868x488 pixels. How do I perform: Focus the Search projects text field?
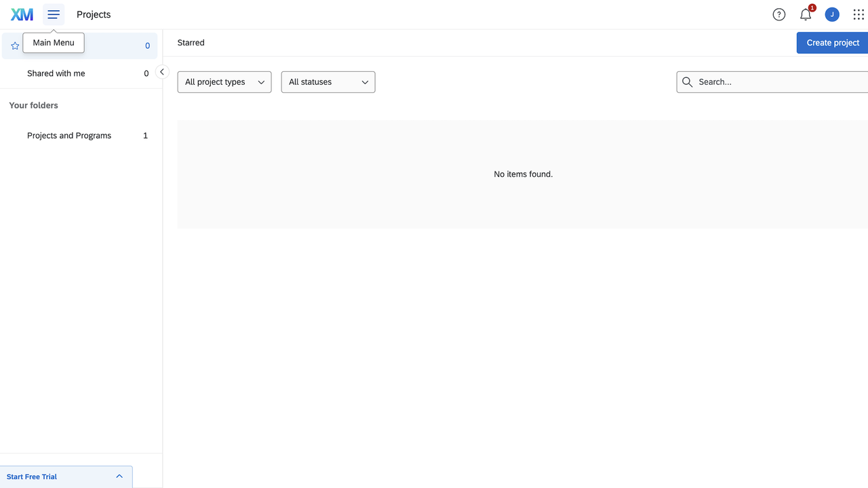coord(780,82)
